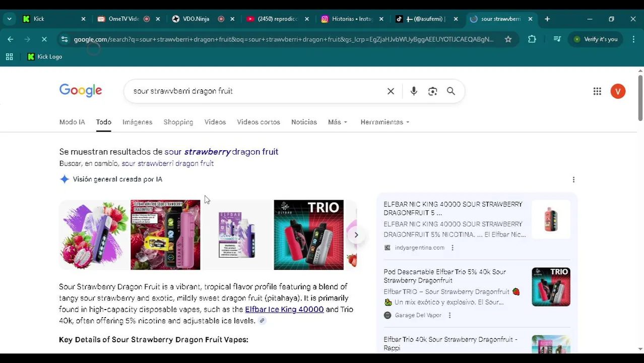Viewport: 644px width, 363px height.
Task: Open pink Elfbar vape carousel image
Action: coord(165,235)
